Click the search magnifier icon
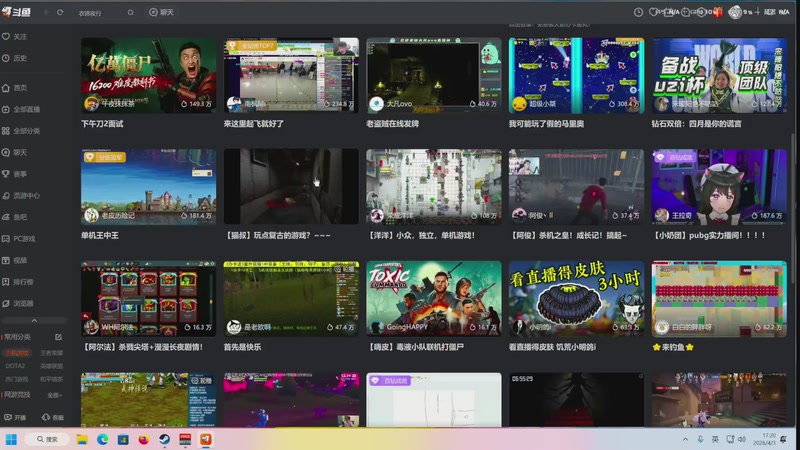 coord(131,12)
